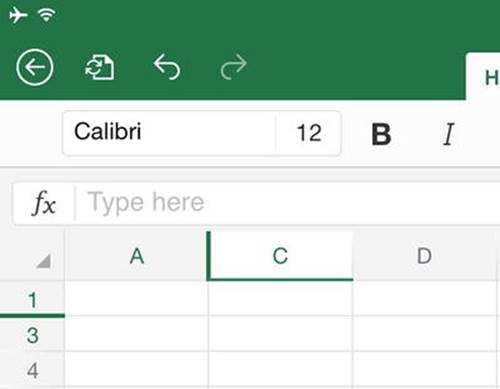Select column C header
The image size is (500, 389).
coord(280,256)
